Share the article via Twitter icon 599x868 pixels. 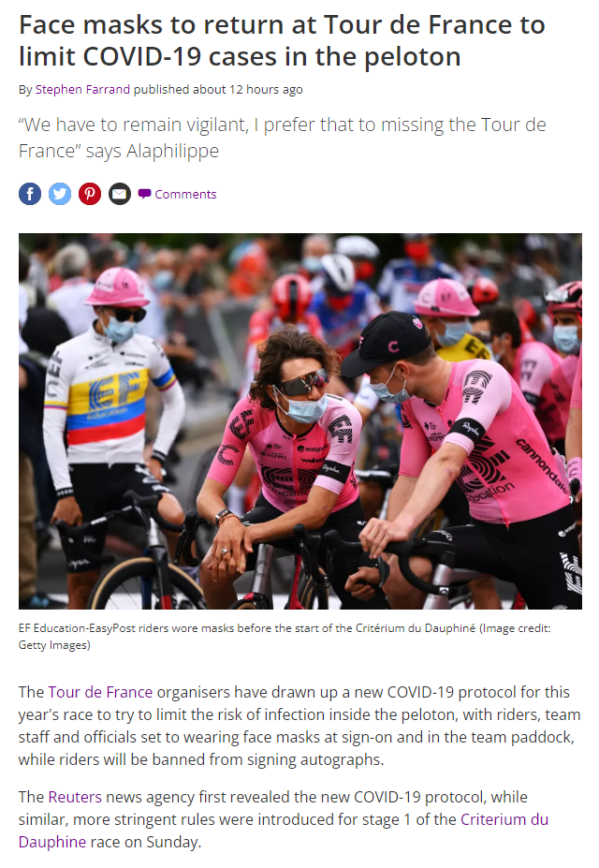(60, 194)
